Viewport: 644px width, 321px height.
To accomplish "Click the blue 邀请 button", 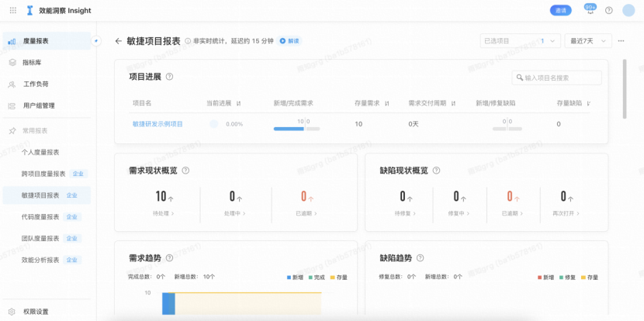I will coord(560,10).
